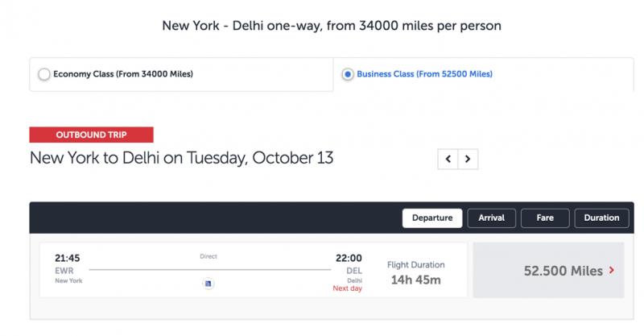Sort flights by Fare
Viewport: 644px width, 336px height.
coord(545,218)
